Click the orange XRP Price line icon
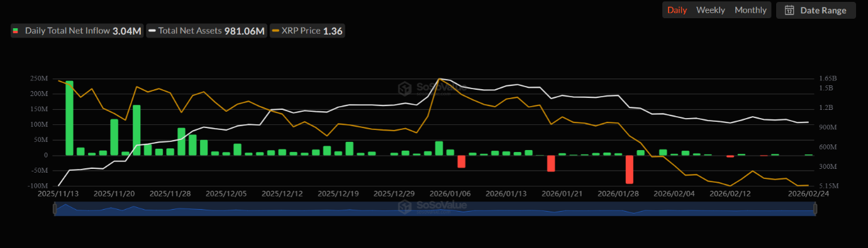 [x=275, y=30]
